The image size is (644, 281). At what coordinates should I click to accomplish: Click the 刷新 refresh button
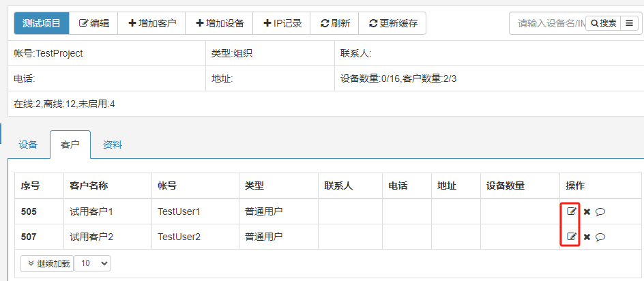point(335,23)
